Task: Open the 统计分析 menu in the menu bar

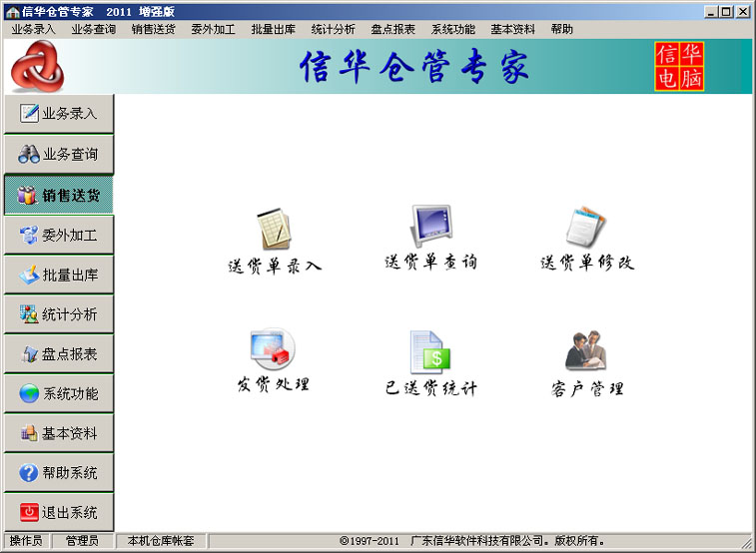Action: pos(334,29)
